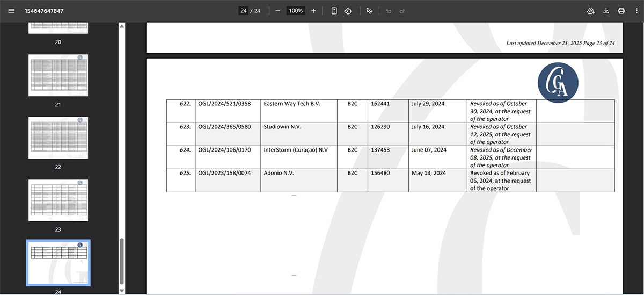644x295 pixels.
Task: Jump to page 22 thumbnail
Action: tap(58, 138)
